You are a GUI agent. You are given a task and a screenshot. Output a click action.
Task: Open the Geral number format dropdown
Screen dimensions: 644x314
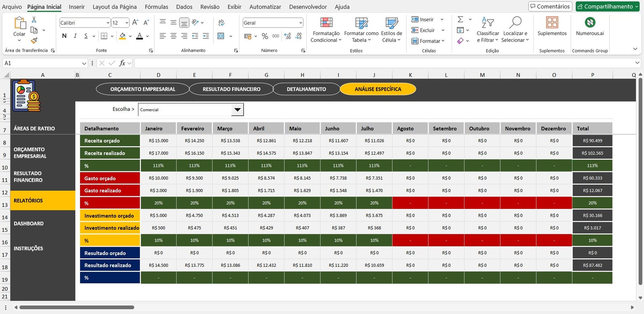(301, 23)
